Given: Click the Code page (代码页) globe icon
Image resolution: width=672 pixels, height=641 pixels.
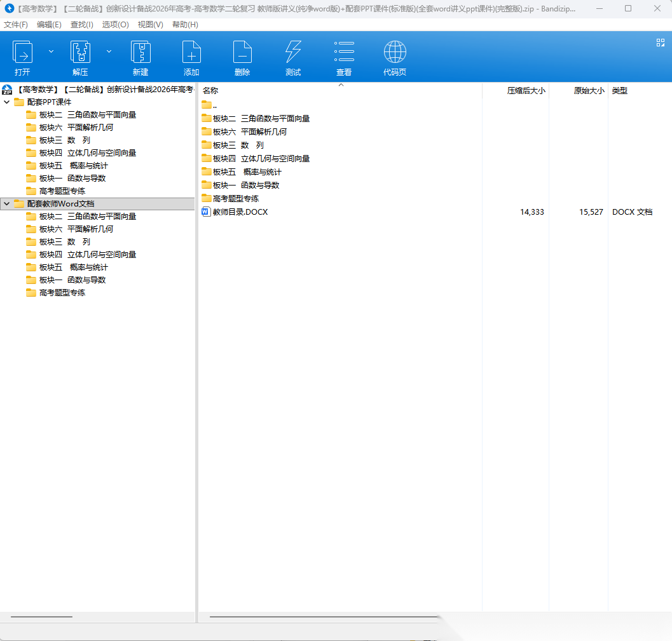Looking at the screenshot, I should [395, 52].
